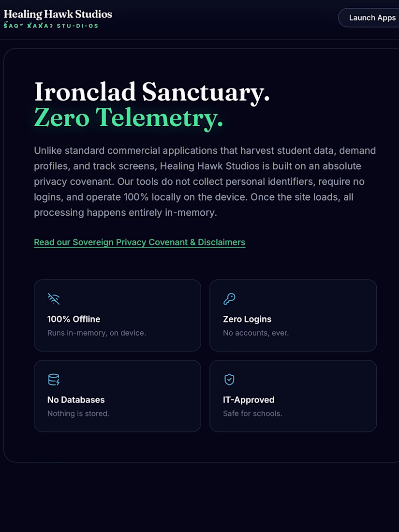Click 'Safe for schools.' caption

[x=252, y=414]
